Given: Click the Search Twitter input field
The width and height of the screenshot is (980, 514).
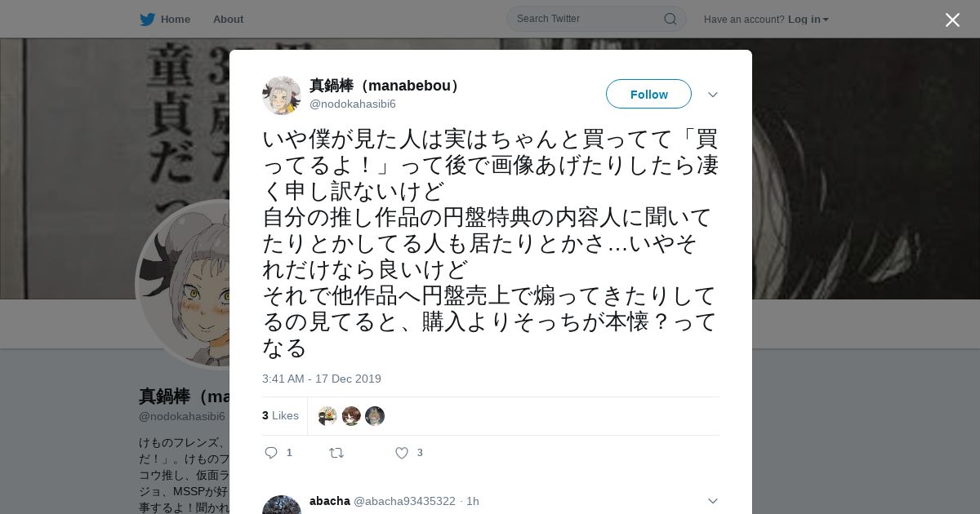Looking at the screenshot, I should [588, 19].
